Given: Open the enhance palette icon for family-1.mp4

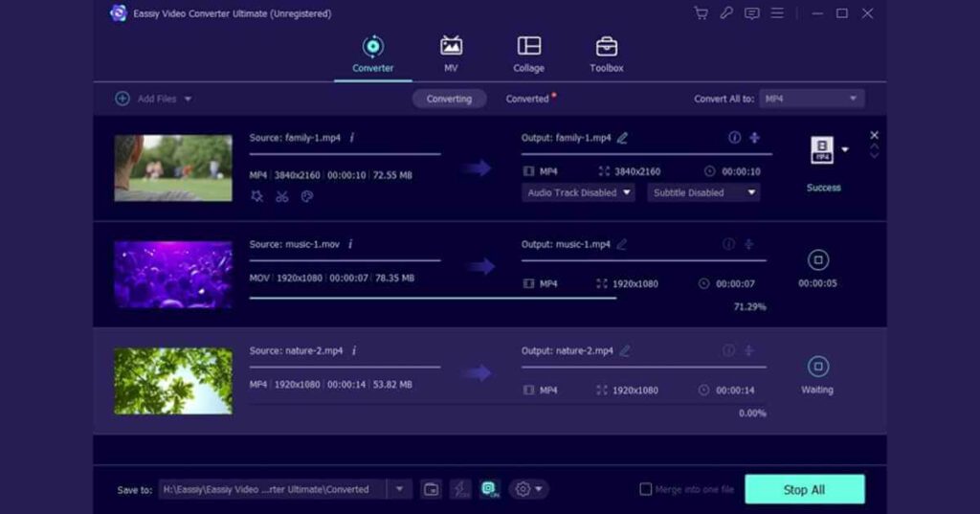Looking at the screenshot, I should [x=307, y=196].
